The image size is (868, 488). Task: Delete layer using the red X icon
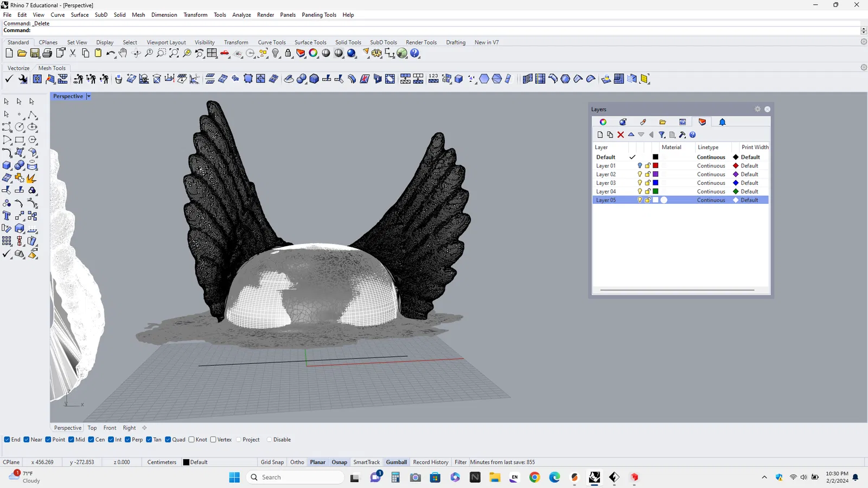621,135
